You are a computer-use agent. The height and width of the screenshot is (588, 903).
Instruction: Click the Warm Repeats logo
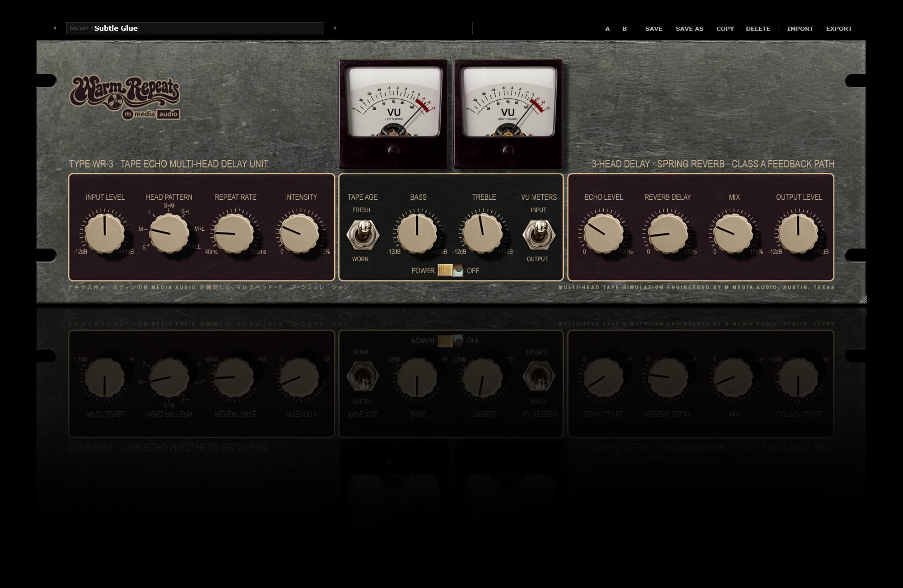point(125,98)
